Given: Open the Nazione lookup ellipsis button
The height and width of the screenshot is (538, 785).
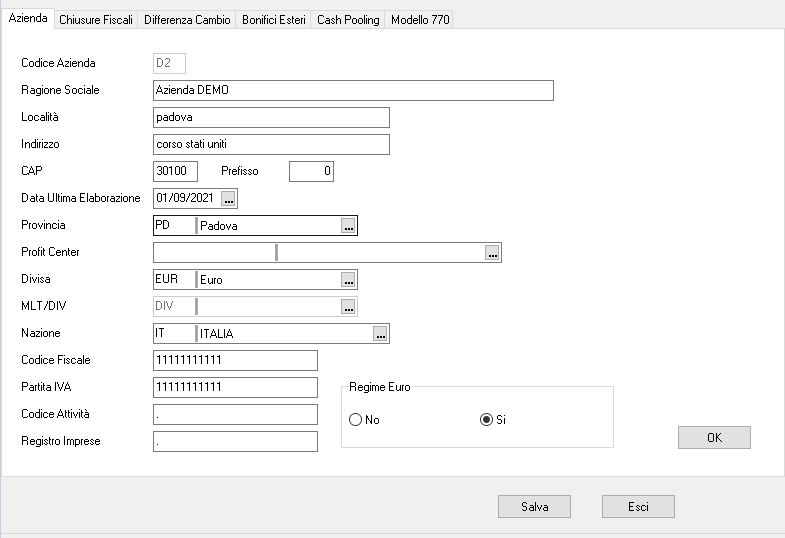Looking at the screenshot, I should pyautogui.click(x=380, y=334).
